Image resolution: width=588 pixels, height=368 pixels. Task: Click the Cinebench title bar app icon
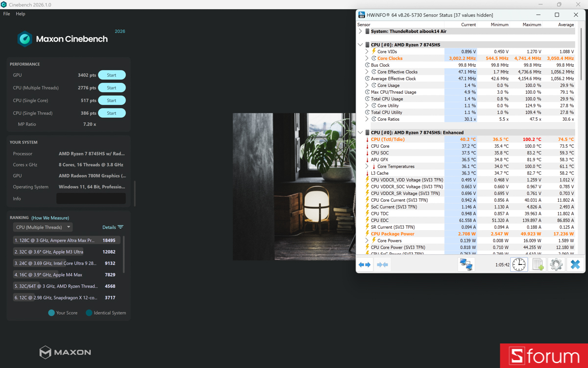coord(4,4)
